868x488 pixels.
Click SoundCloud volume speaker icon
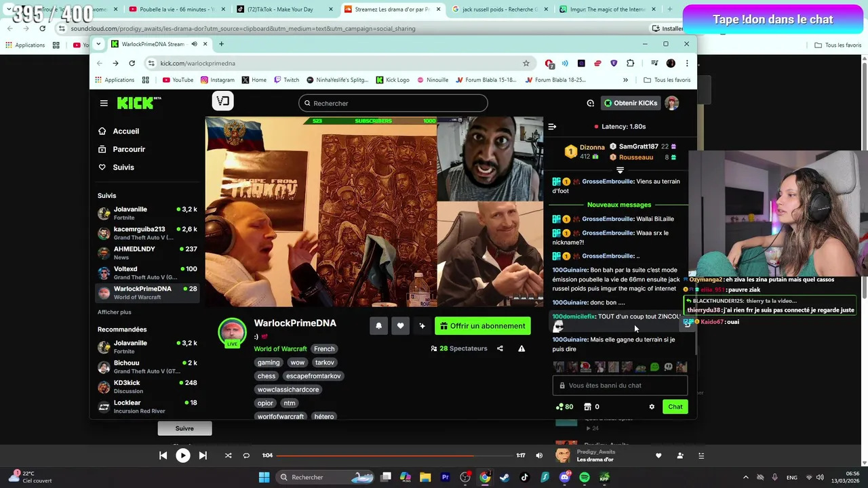539,455
